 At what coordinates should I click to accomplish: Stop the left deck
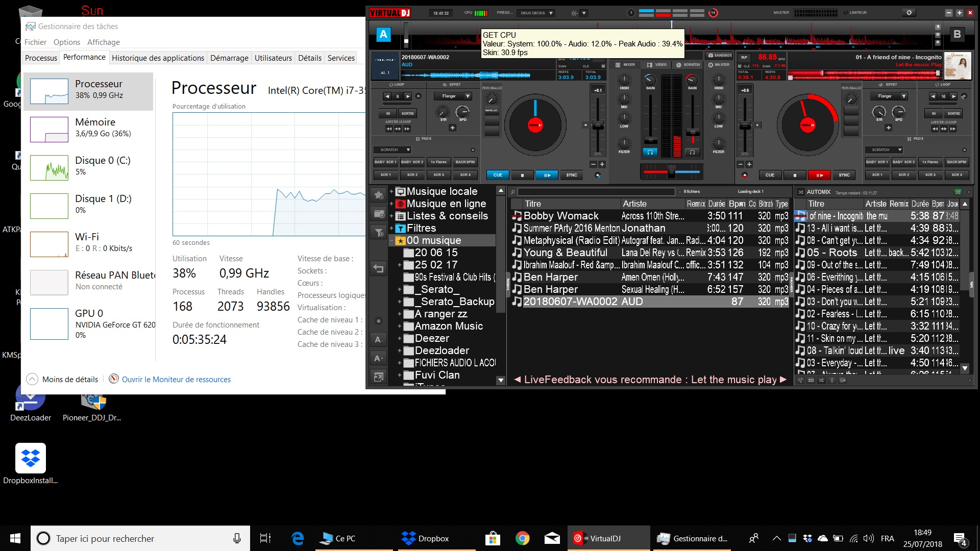tap(522, 175)
